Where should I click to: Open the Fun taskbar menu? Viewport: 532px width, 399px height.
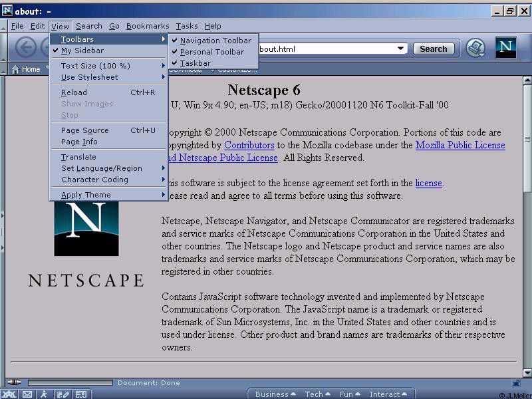tap(350, 394)
